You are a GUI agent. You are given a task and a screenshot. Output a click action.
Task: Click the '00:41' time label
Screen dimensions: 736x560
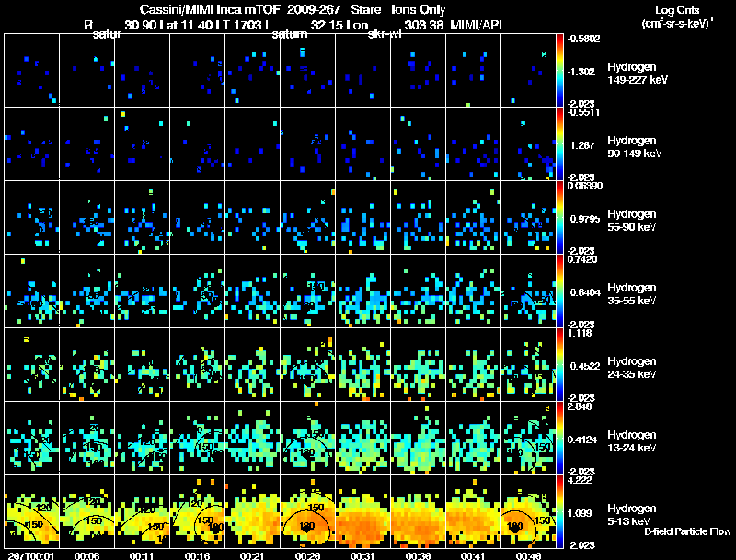pos(473,556)
